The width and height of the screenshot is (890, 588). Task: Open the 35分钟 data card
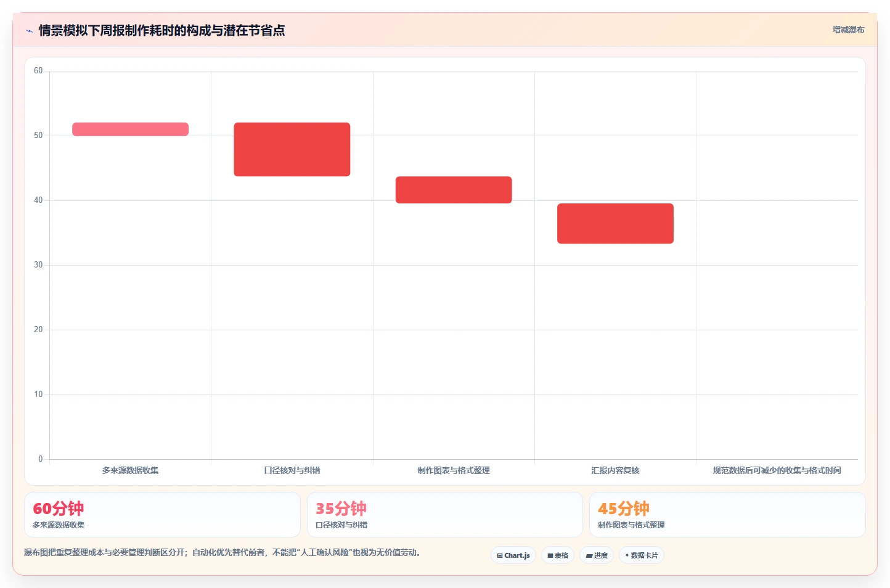[x=445, y=515]
